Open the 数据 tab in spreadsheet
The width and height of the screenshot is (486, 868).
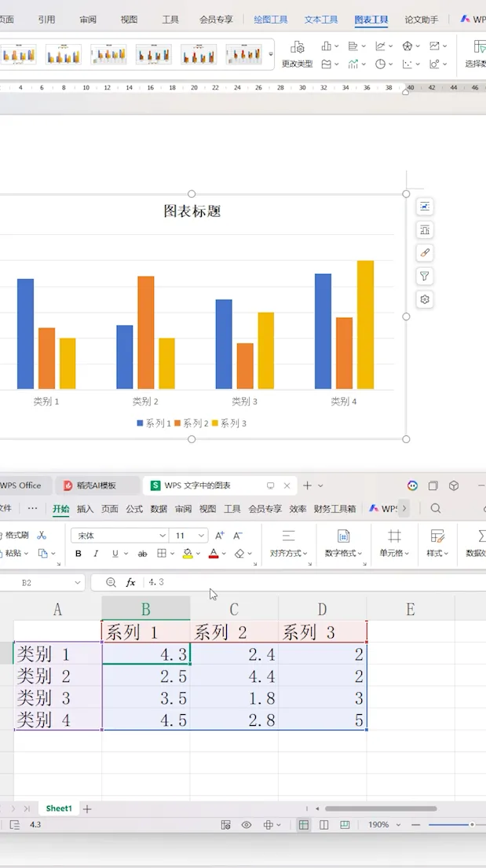point(159,509)
